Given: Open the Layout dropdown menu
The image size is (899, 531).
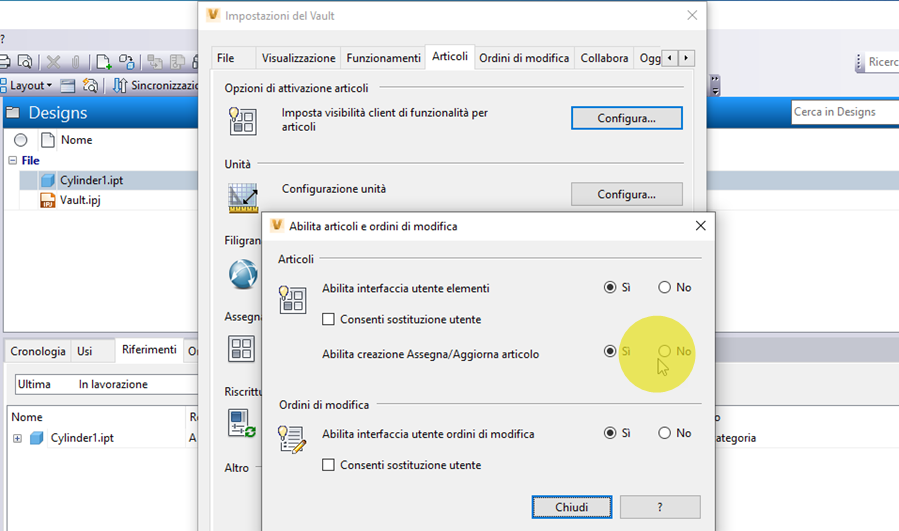Looking at the screenshot, I should click(x=30, y=85).
